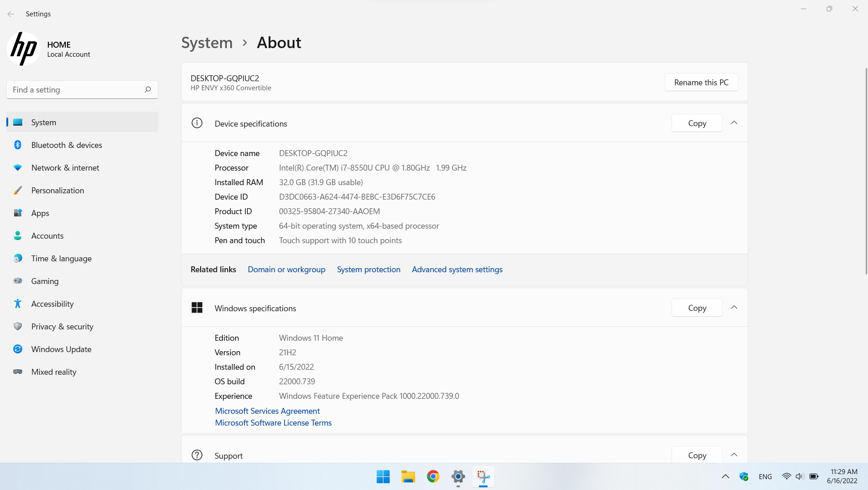Open Network & internet settings
This screenshot has height=490, width=868.
[x=83, y=167]
